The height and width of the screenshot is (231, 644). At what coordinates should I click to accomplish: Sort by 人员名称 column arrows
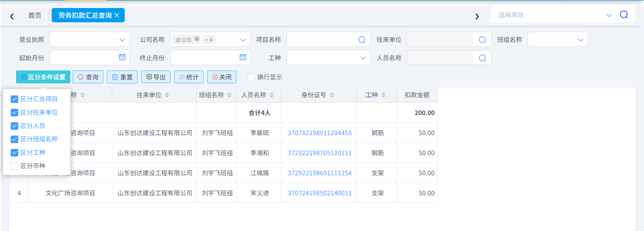[x=272, y=95]
